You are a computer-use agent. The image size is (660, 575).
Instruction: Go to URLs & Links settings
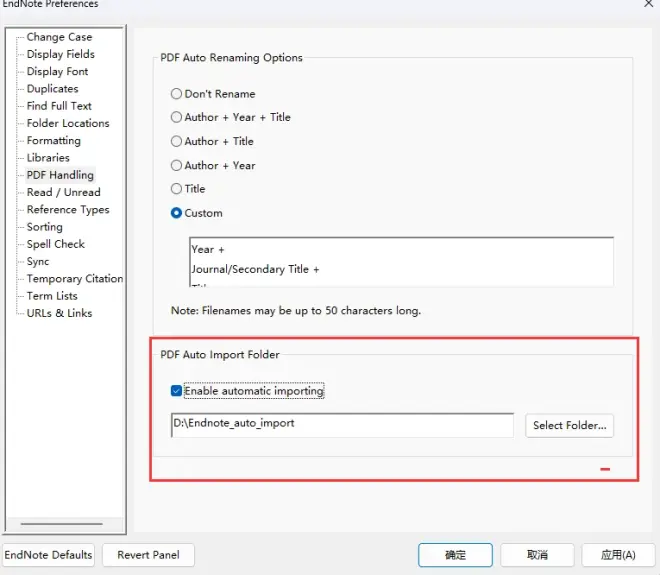(59, 313)
